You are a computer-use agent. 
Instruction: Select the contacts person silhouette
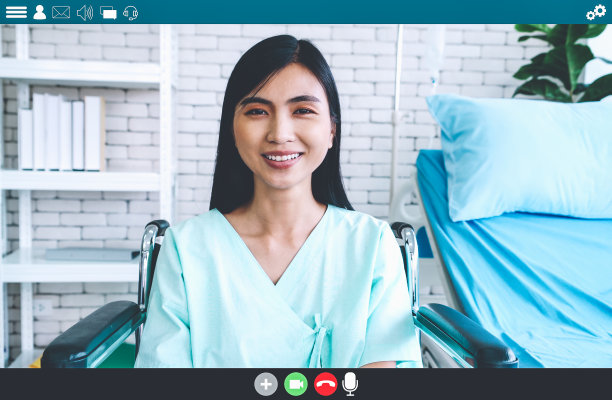(x=40, y=12)
